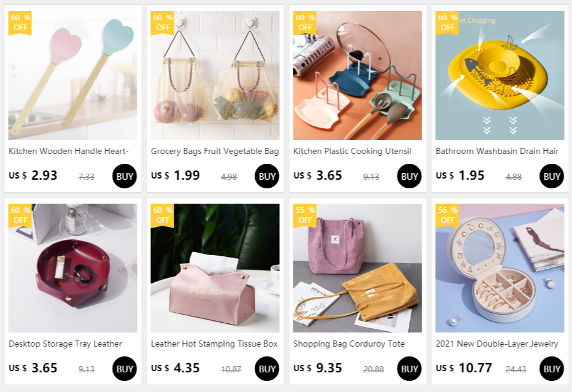Click BUY for Leather Hot Stamping Tissue Box
572x392 pixels.
266,369
